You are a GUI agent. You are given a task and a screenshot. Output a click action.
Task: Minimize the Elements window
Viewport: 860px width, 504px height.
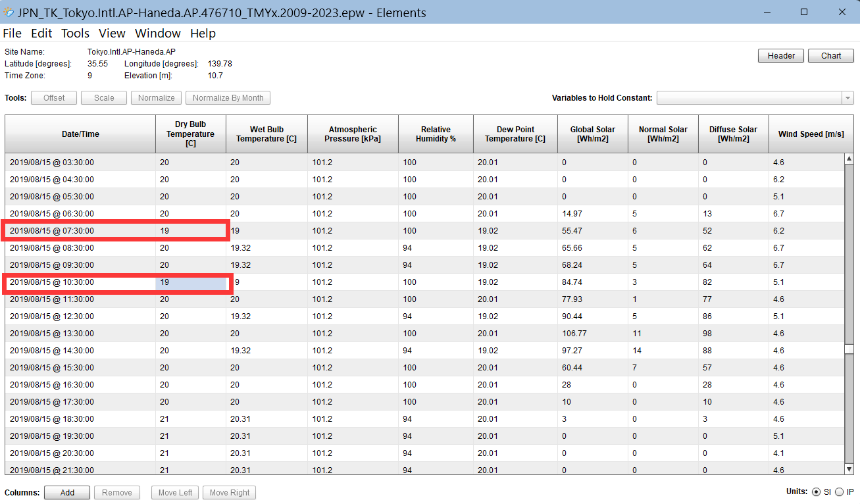[x=767, y=13]
